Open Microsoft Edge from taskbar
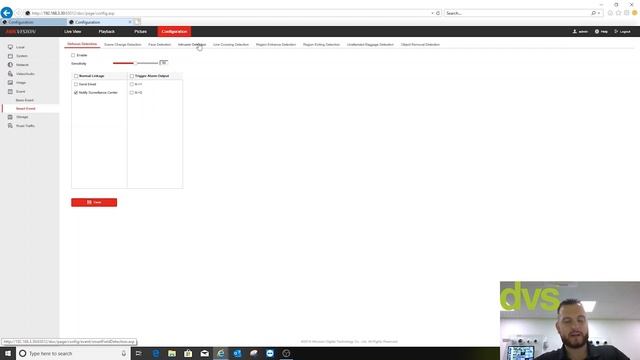Screen dimensions: 640x360 [x=156, y=353]
